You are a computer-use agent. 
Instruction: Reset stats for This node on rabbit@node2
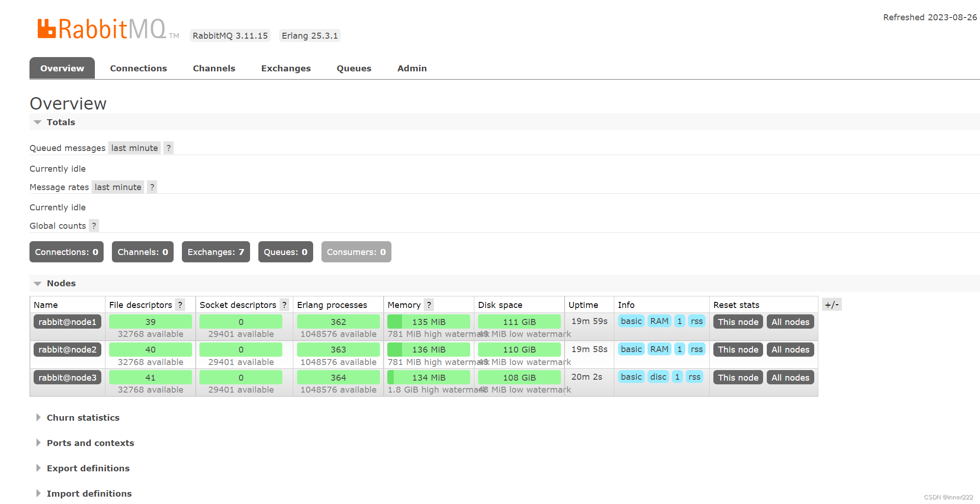(x=738, y=349)
